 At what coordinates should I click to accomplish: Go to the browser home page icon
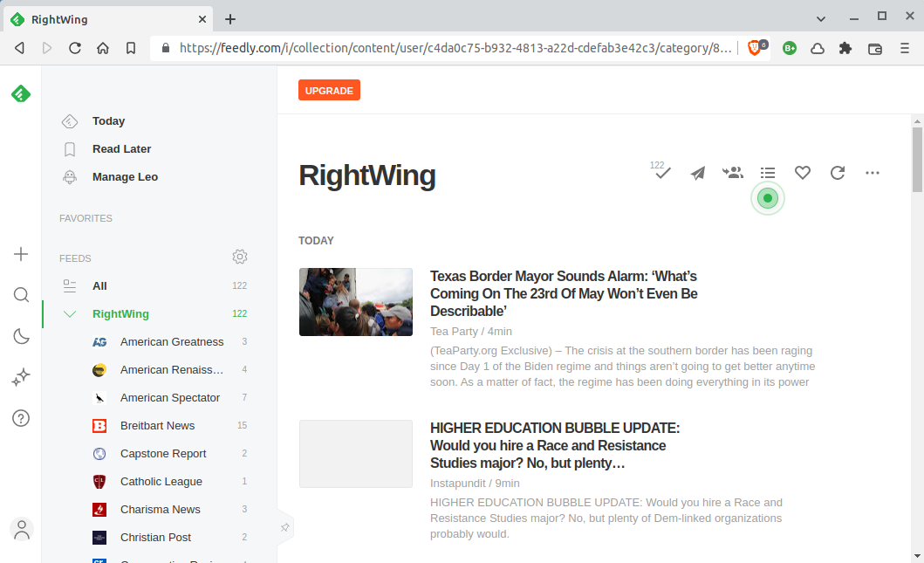point(103,48)
